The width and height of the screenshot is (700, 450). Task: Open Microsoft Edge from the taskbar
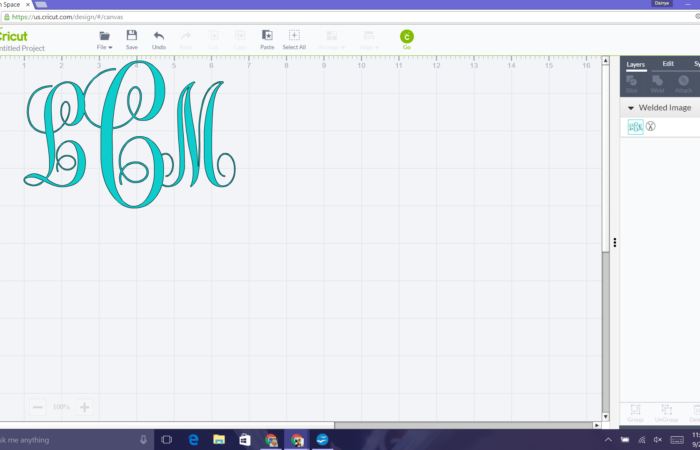(x=193, y=440)
